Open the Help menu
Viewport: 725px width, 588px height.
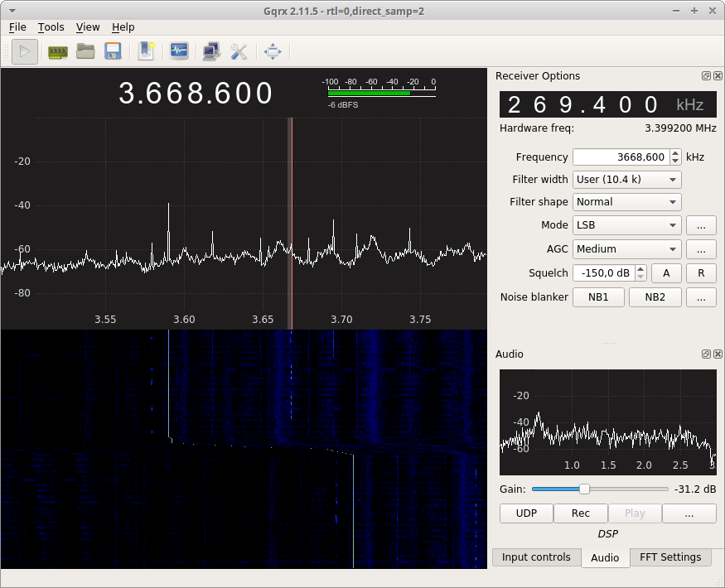123,27
